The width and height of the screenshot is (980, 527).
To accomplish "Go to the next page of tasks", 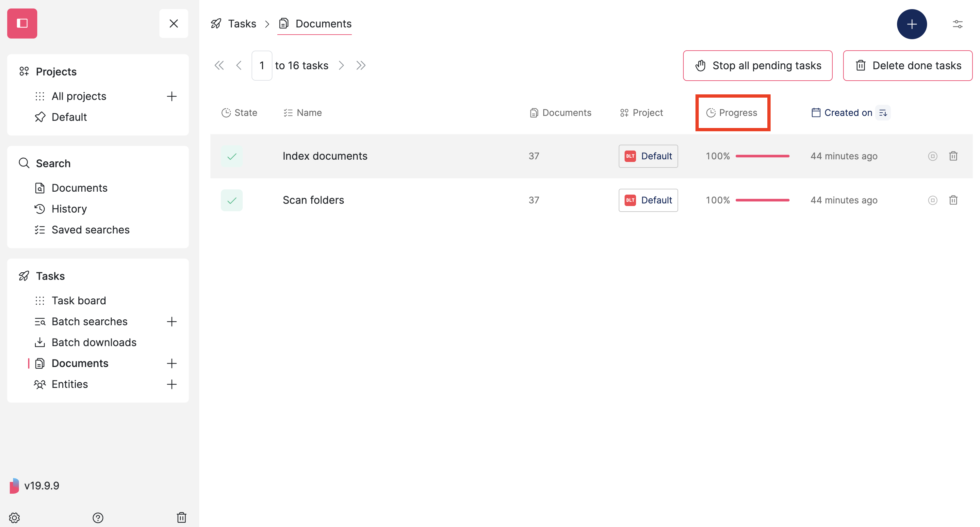I will (x=341, y=65).
